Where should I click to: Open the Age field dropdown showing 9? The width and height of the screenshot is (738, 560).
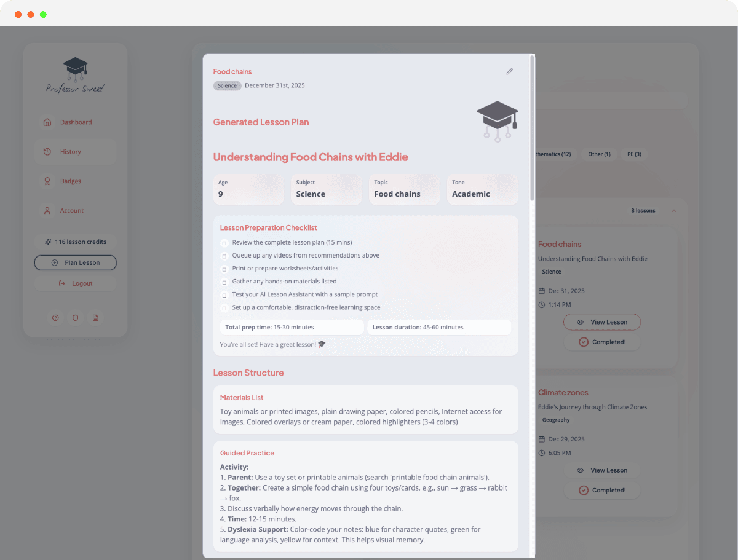click(x=248, y=189)
